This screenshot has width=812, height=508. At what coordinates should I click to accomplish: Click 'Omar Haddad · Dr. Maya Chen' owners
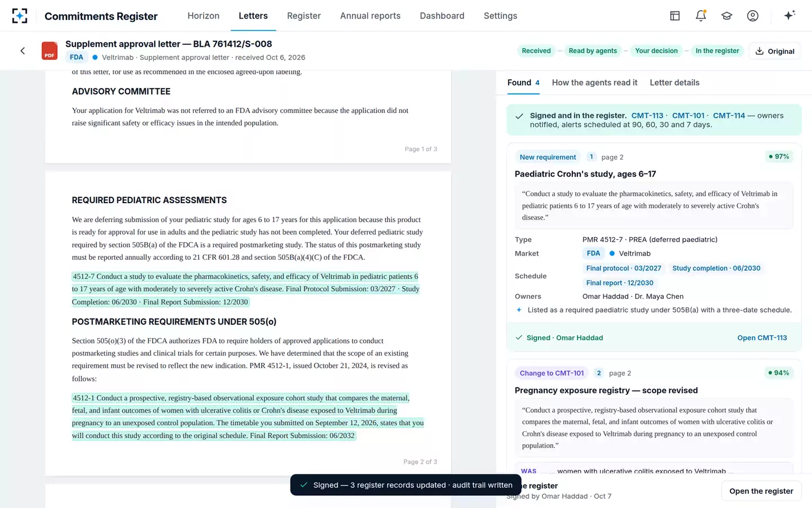tap(633, 296)
